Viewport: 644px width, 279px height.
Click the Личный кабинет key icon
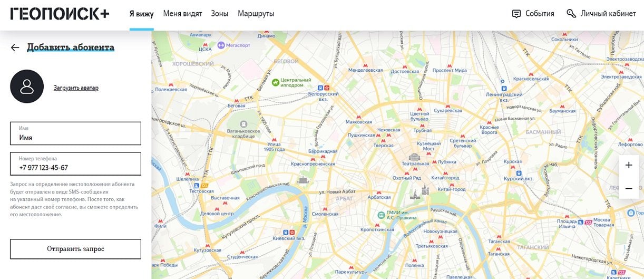point(571,14)
